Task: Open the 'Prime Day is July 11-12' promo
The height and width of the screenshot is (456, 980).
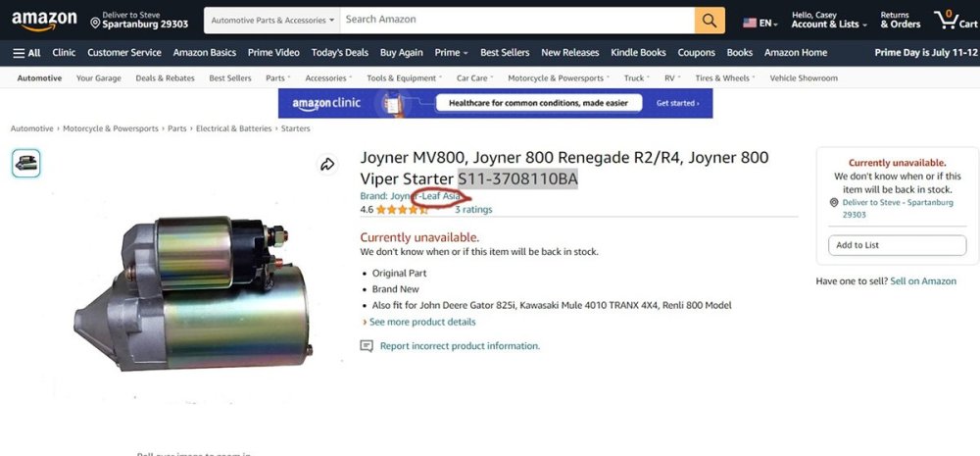Action: [x=926, y=53]
